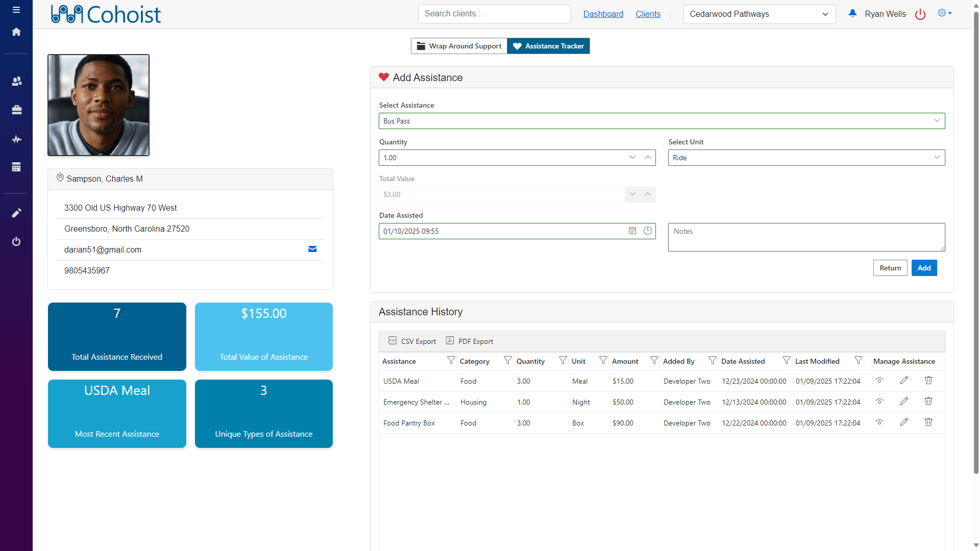This screenshot has height=551, width=980.
Task: Switch to the Clients menu item
Action: 648,13
